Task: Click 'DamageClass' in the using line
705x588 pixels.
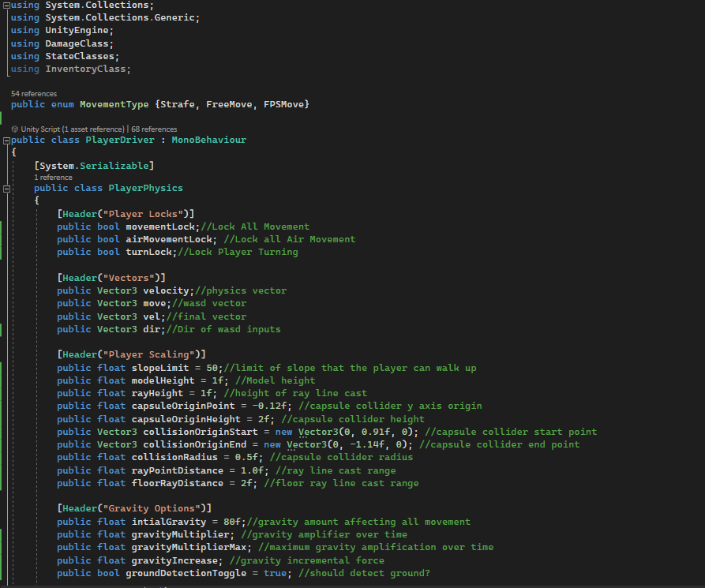Action: pyautogui.click(x=77, y=43)
